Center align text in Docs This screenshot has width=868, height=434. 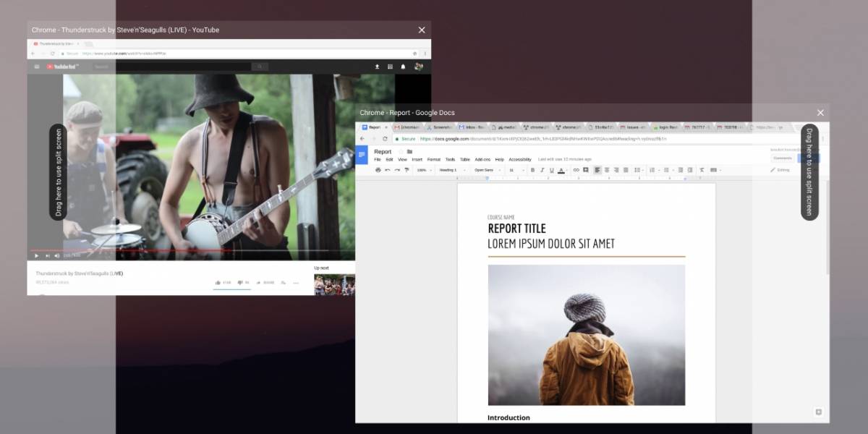point(607,170)
